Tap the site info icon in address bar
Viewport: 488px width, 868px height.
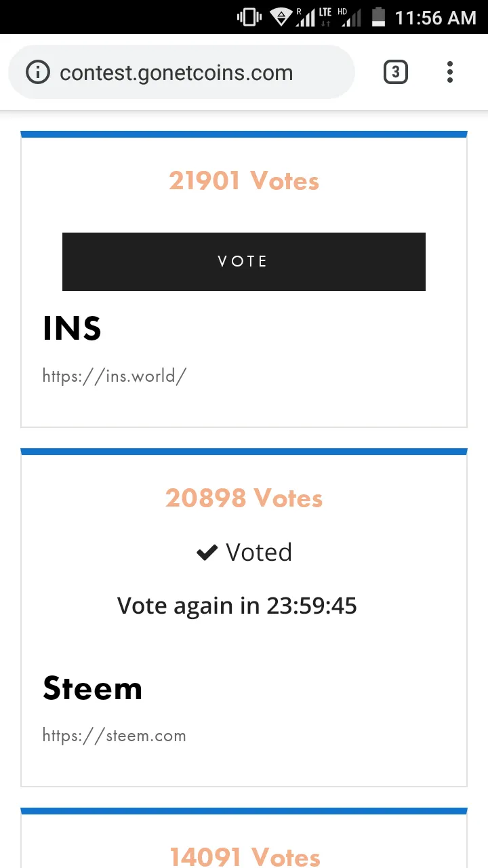coord(38,72)
